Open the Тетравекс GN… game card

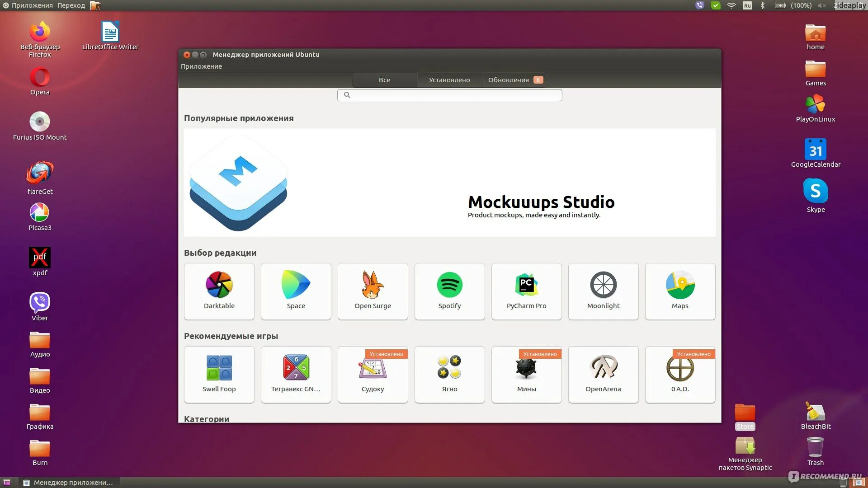click(x=296, y=375)
